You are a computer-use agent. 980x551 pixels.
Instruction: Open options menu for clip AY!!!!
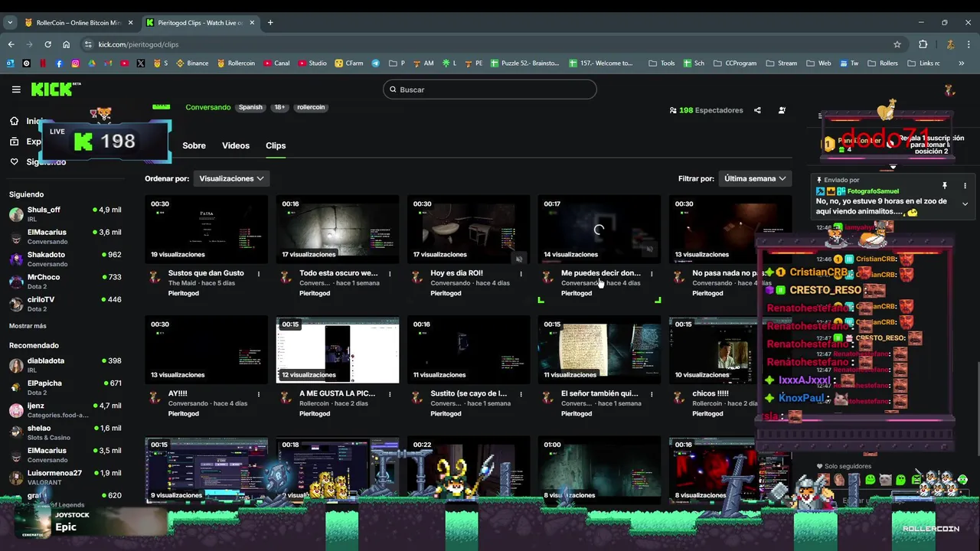tap(259, 394)
